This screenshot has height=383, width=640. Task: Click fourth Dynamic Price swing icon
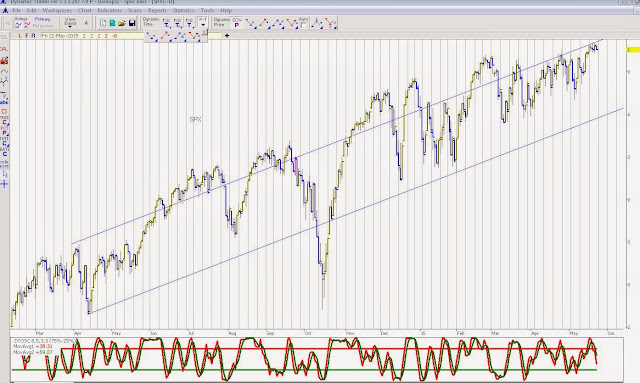pyautogui.click(x=292, y=23)
